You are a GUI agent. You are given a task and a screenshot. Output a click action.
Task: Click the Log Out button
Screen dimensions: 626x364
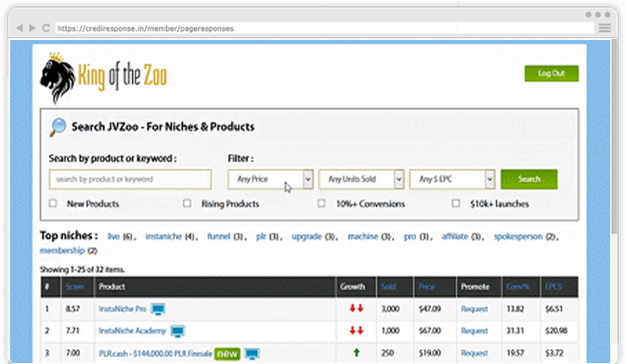tap(552, 73)
